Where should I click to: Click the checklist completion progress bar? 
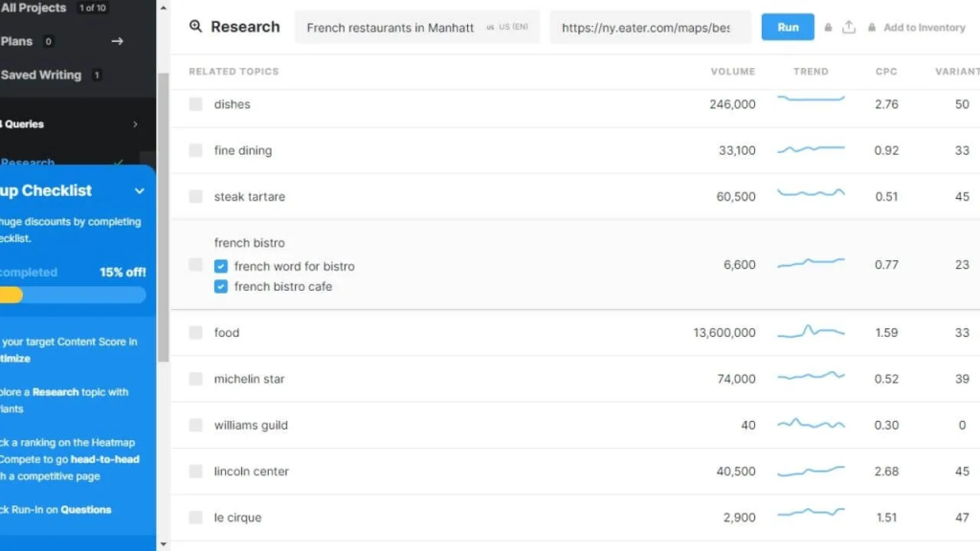click(73, 295)
